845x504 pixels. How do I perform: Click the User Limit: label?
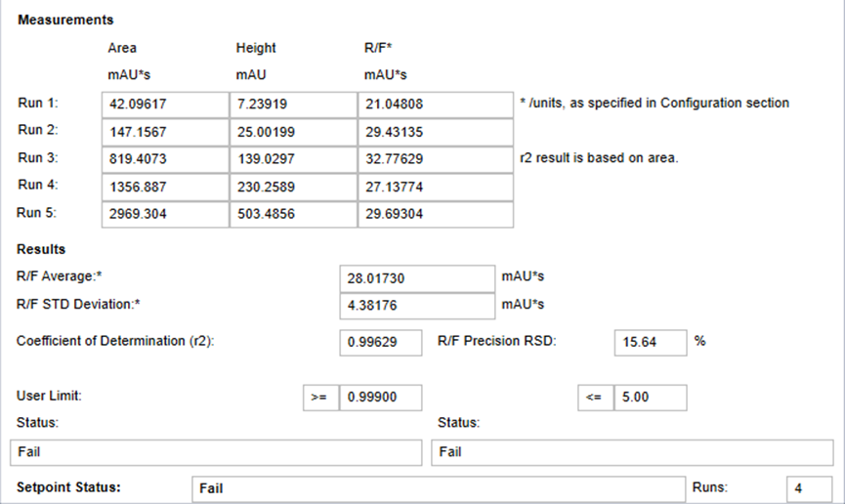49,397
